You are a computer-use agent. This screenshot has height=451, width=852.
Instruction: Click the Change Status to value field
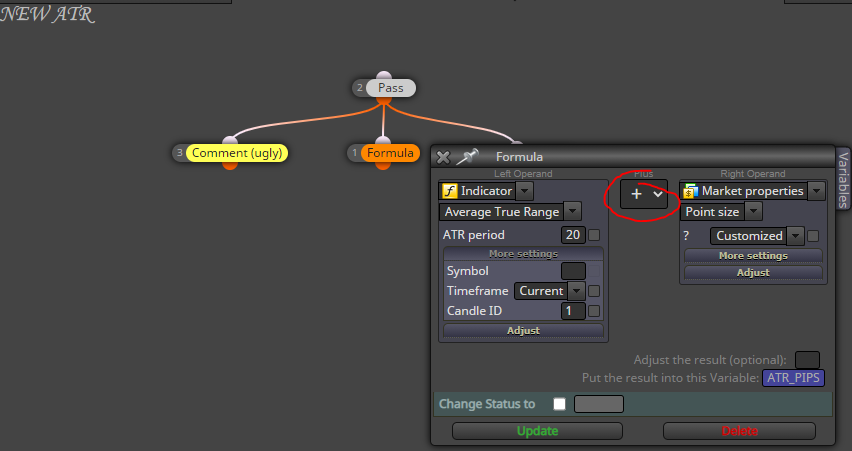[x=599, y=404]
